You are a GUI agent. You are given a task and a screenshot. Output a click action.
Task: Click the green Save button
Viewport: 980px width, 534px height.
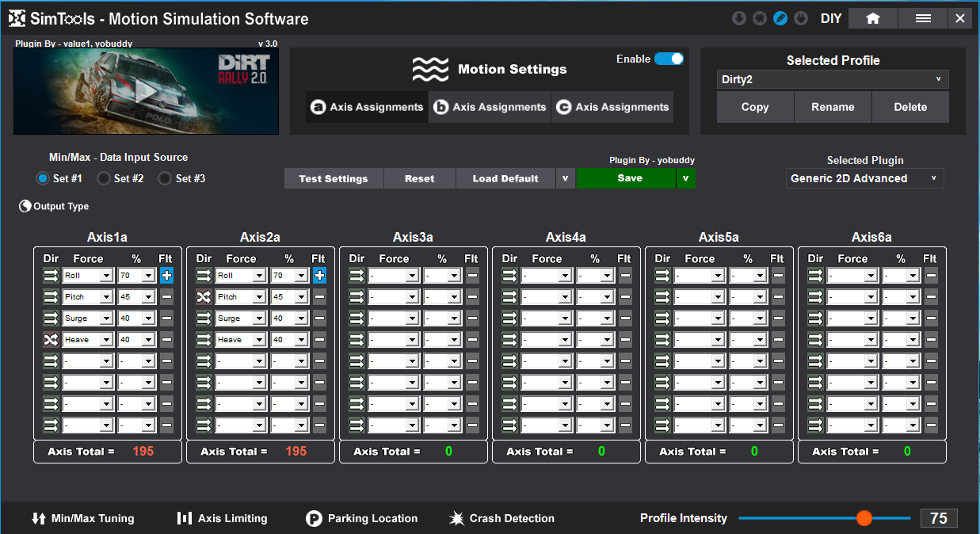[x=629, y=178]
